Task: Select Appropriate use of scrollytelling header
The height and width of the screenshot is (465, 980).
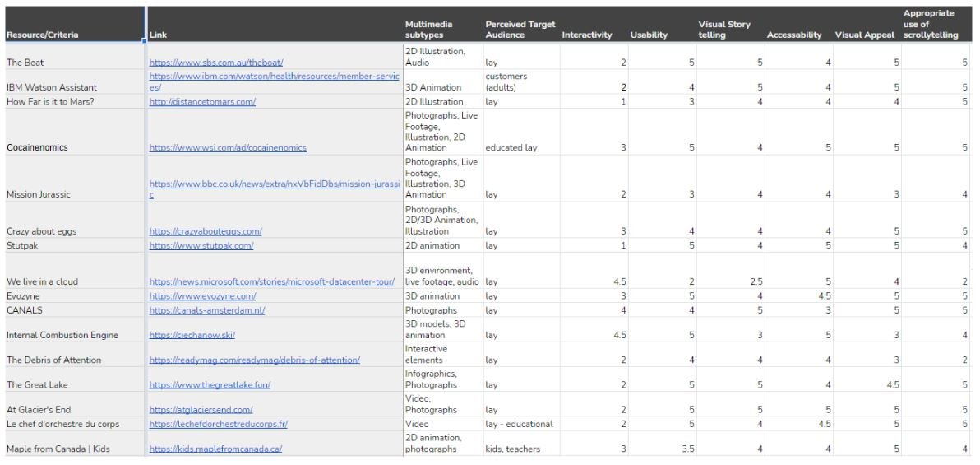Action: [x=936, y=25]
